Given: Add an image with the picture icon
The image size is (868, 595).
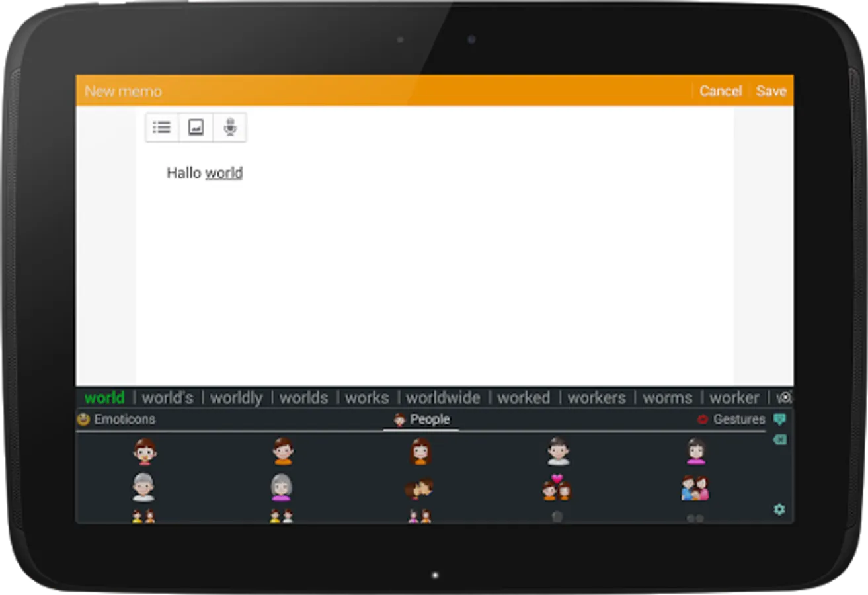Looking at the screenshot, I should [x=196, y=127].
